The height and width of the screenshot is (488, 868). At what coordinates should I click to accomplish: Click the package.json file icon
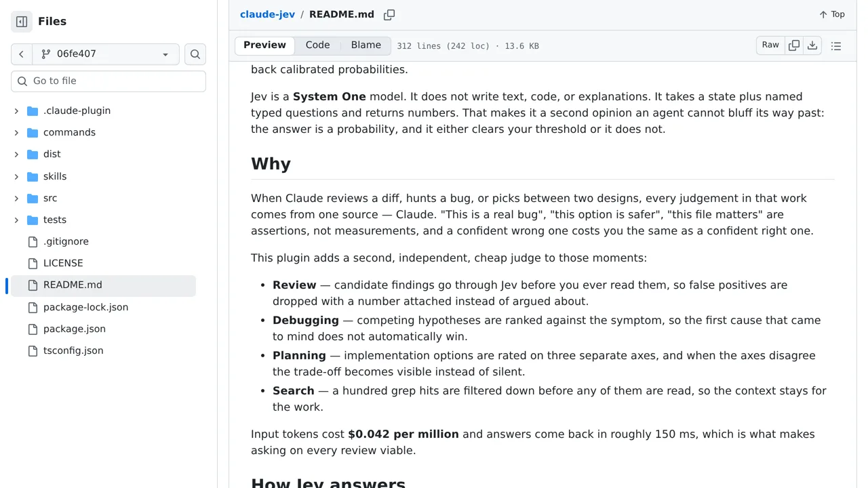pos(33,329)
